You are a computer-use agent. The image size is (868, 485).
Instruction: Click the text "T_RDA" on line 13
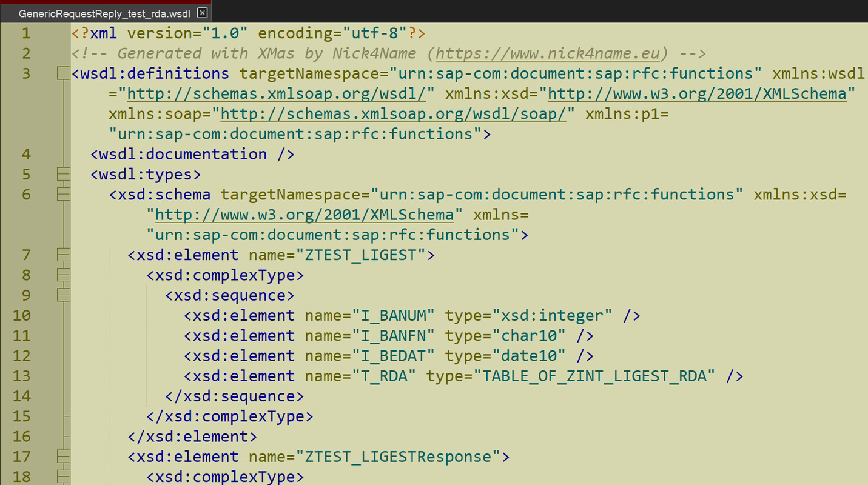(x=384, y=376)
